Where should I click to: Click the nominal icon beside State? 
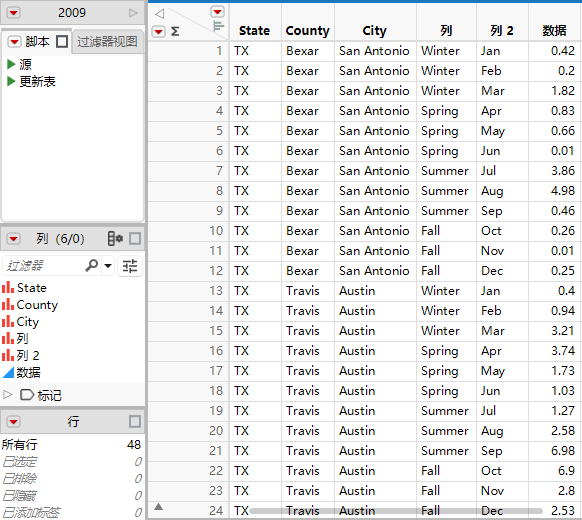pyautogui.click(x=8, y=287)
